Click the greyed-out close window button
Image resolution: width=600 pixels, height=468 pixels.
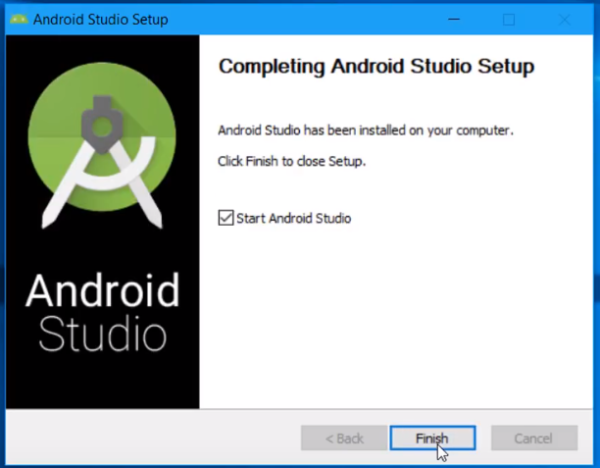[564, 20]
